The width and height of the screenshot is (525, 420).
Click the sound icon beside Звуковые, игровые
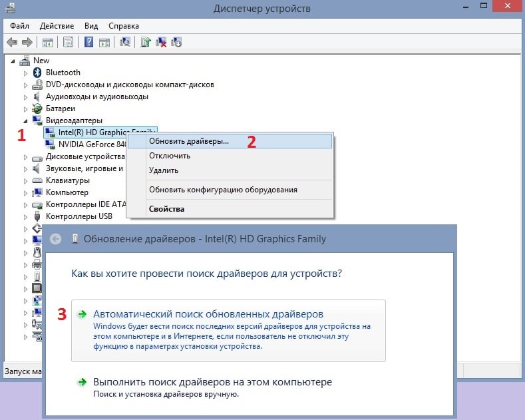click(37, 168)
